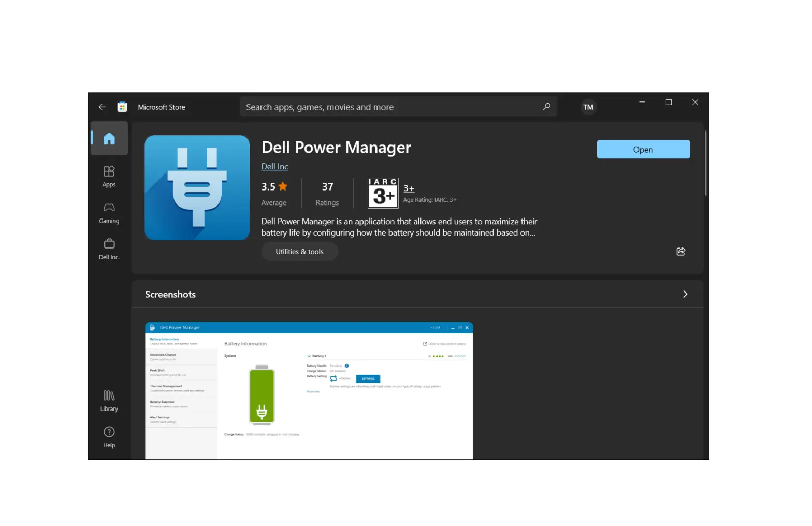Click the rating star icon
Image resolution: width=812 pixels, height=526 pixels.
point(283,186)
